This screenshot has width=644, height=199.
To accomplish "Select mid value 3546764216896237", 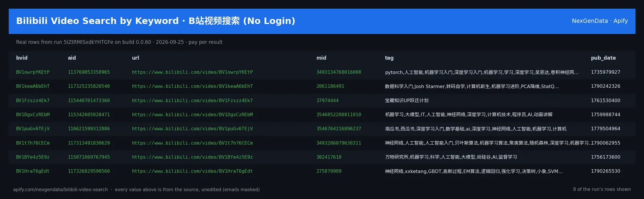I will [x=339, y=128].
